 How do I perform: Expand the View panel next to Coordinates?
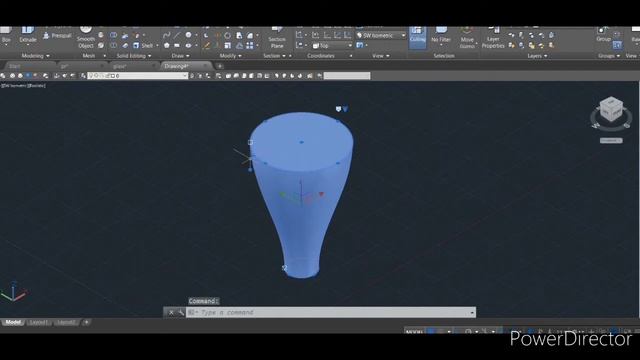[x=381, y=56]
